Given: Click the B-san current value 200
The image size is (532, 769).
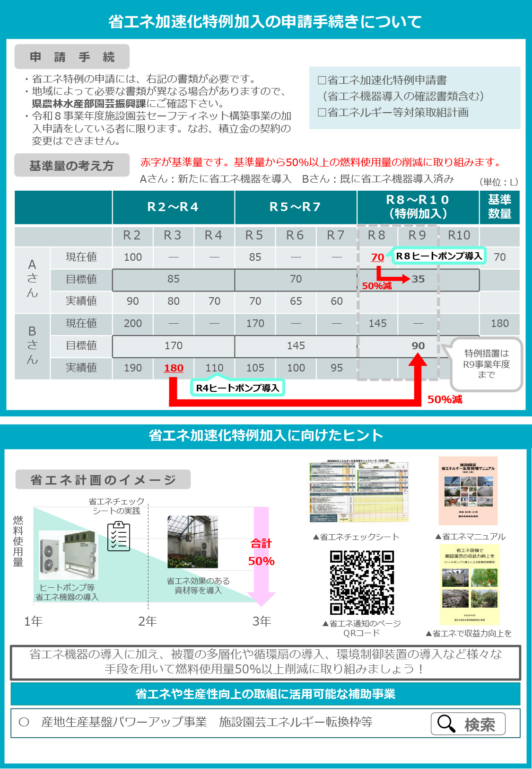Looking at the screenshot, I should pos(133,323).
